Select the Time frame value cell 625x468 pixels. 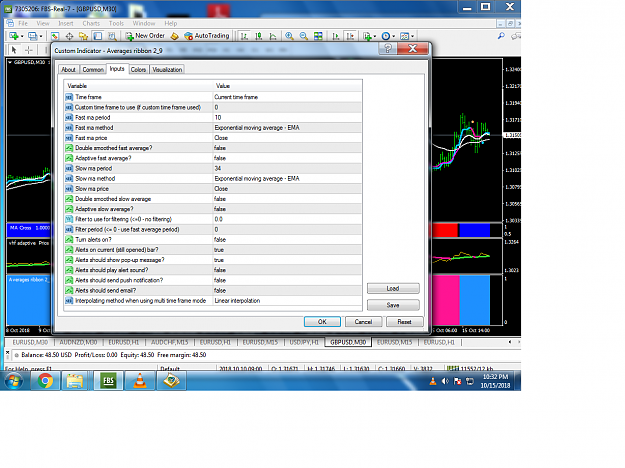(x=287, y=97)
